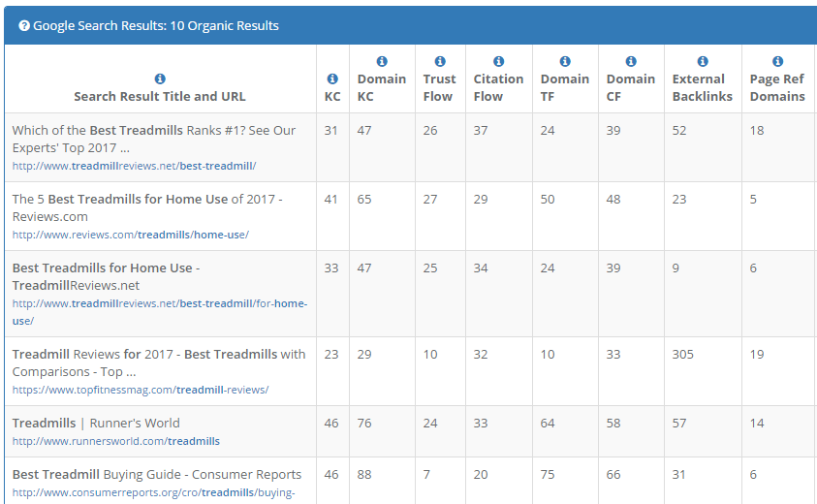Open the consumerreports.org treadmills buying link
Image resolution: width=817 pixels, height=504 pixels.
click(154, 492)
